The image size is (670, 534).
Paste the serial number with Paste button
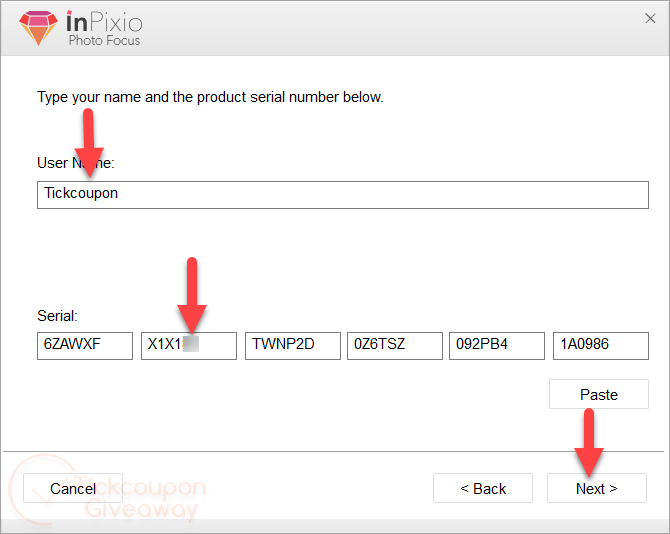click(599, 394)
